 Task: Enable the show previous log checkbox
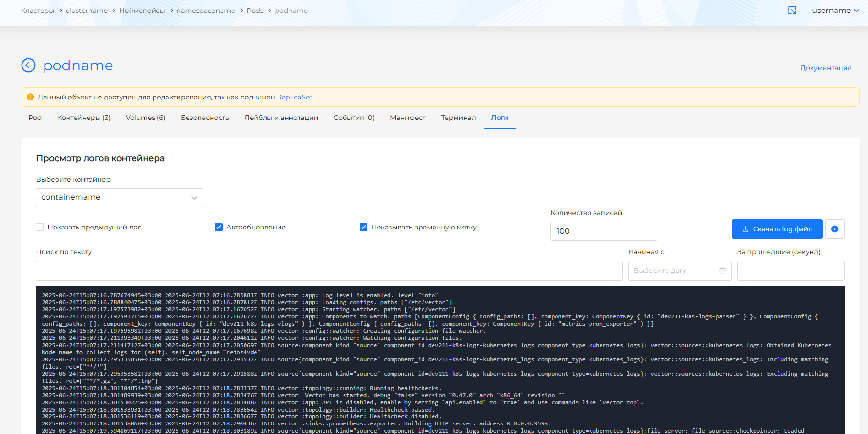[x=40, y=227]
